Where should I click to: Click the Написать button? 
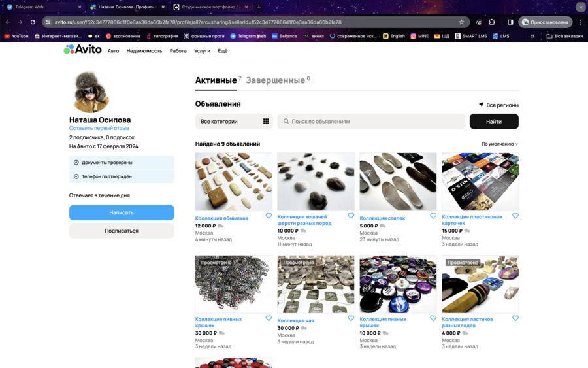pyautogui.click(x=122, y=212)
